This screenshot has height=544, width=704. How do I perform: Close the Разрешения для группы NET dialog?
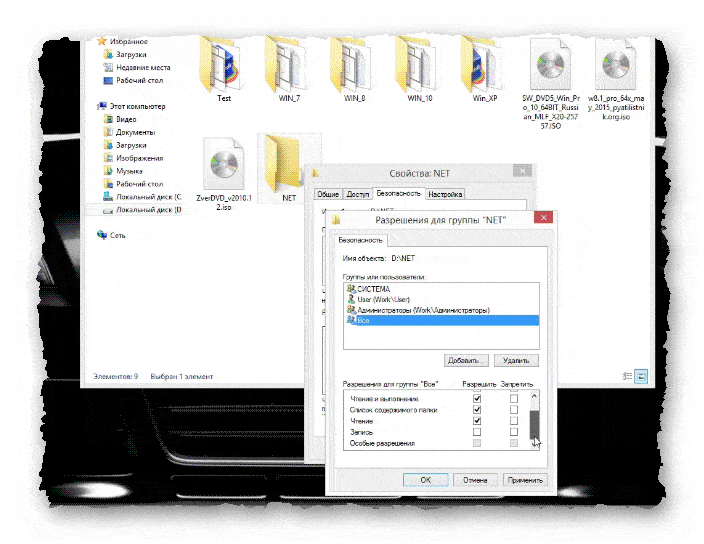[544, 218]
